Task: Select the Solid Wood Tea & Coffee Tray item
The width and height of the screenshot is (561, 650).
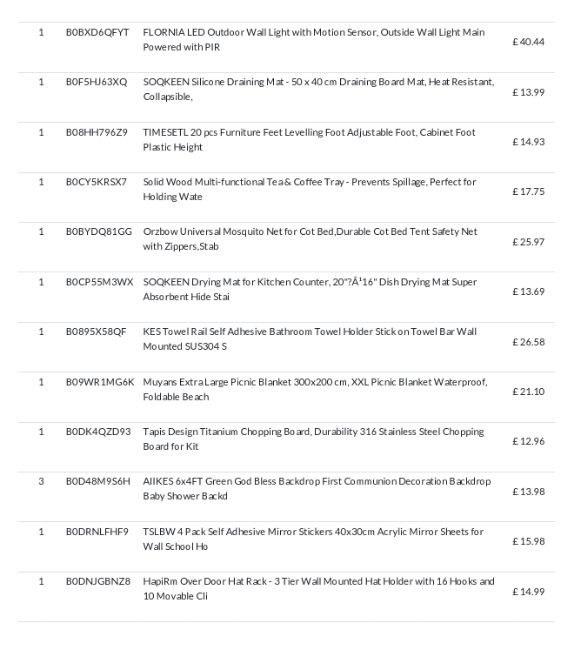Action: tap(309, 189)
